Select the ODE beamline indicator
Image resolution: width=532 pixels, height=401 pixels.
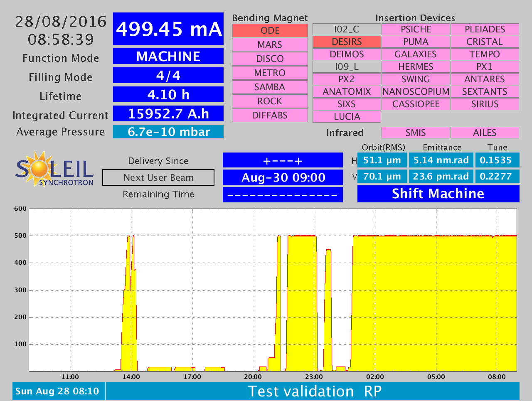point(270,31)
